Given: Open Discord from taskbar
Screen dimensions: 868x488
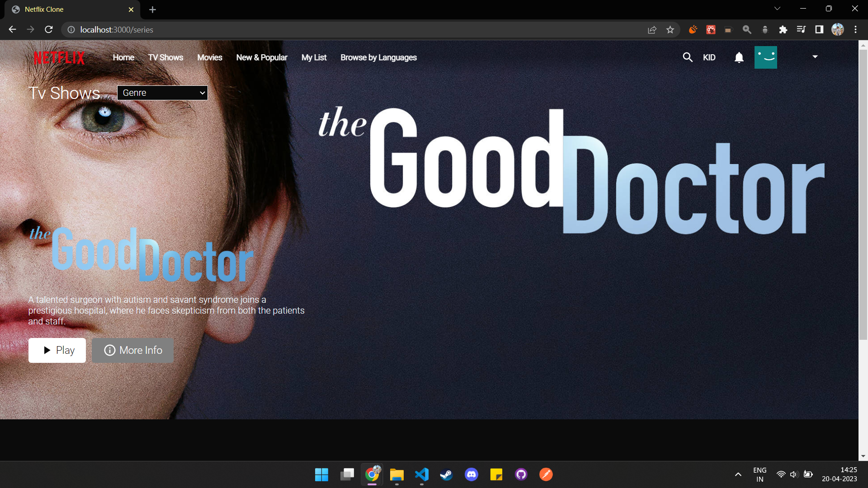Looking at the screenshot, I should pos(471,474).
